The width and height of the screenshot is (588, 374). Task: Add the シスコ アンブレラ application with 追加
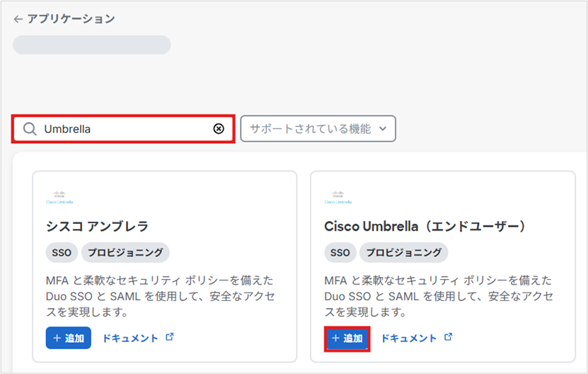pos(69,338)
